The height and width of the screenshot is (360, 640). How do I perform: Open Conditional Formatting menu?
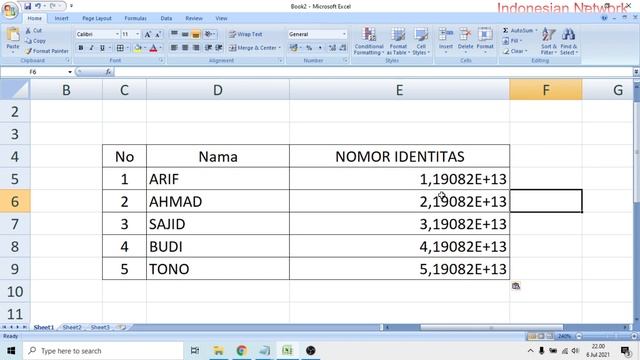pos(369,41)
